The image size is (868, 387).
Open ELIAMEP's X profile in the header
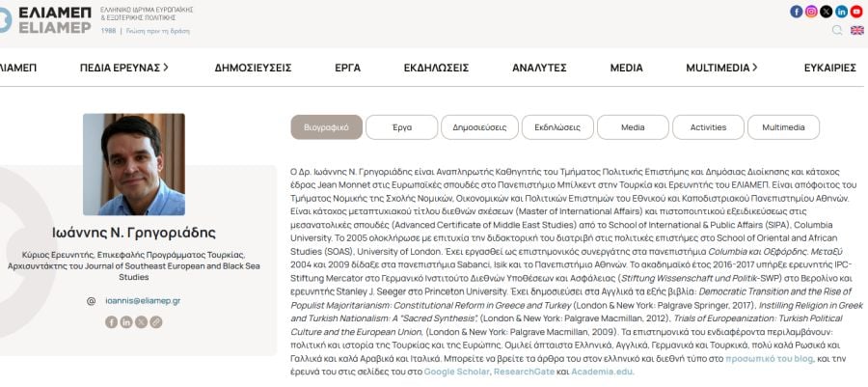coord(826,12)
